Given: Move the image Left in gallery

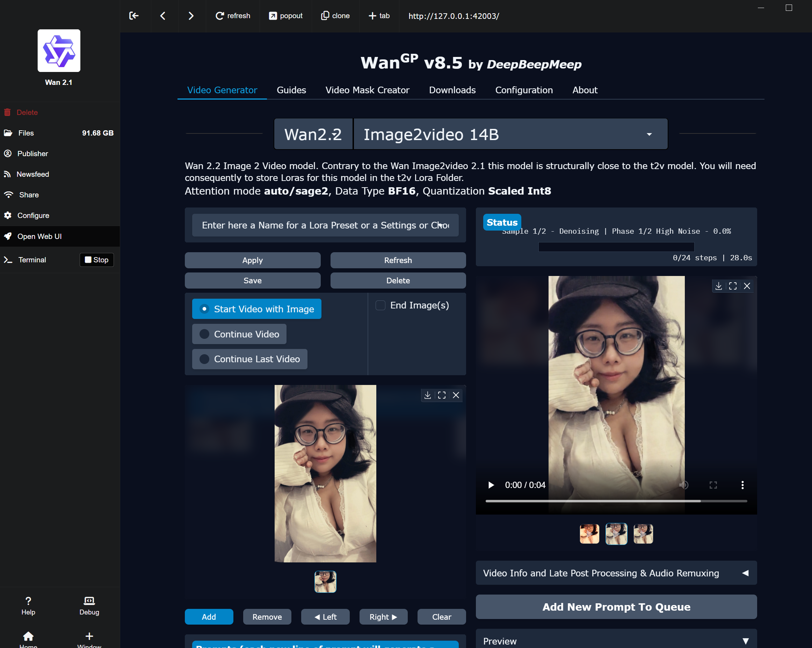Looking at the screenshot, I should pyautogui.click(x=325, y=617).
